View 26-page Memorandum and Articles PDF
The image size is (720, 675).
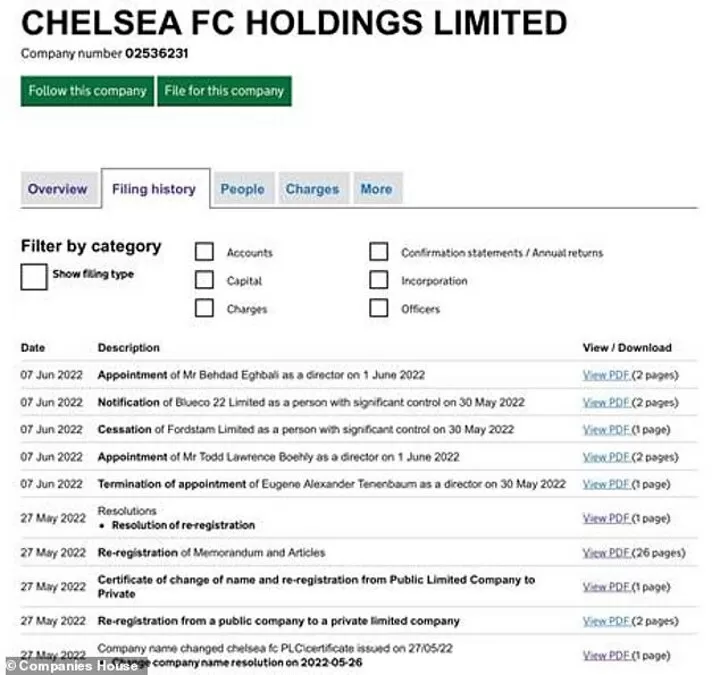coord(606,552)
